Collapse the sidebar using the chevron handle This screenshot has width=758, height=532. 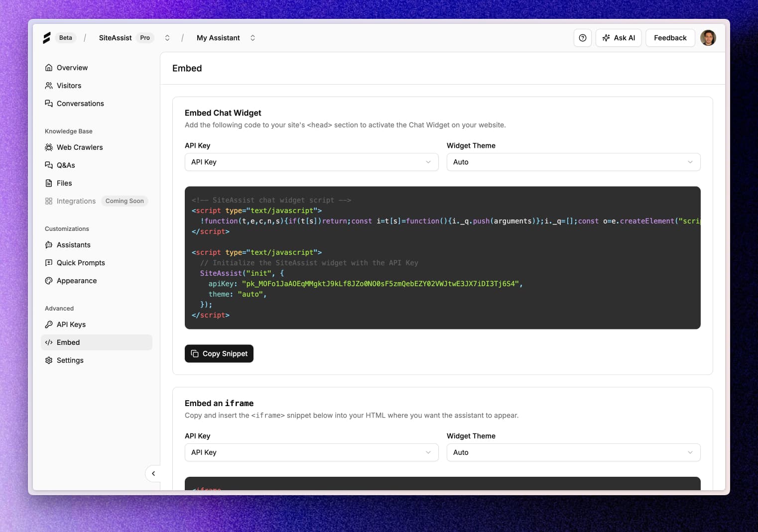pos(153,473)
